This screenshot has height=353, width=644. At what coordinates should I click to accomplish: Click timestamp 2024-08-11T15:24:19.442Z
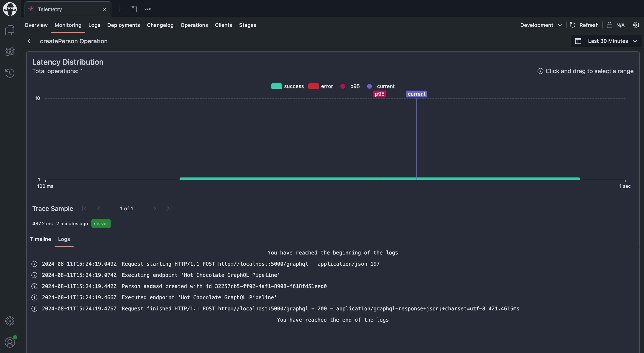(x=79, y=286)
